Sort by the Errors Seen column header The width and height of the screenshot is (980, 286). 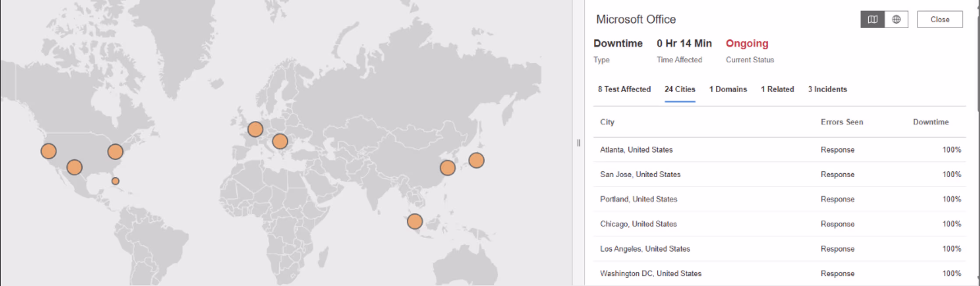point(842,122)
